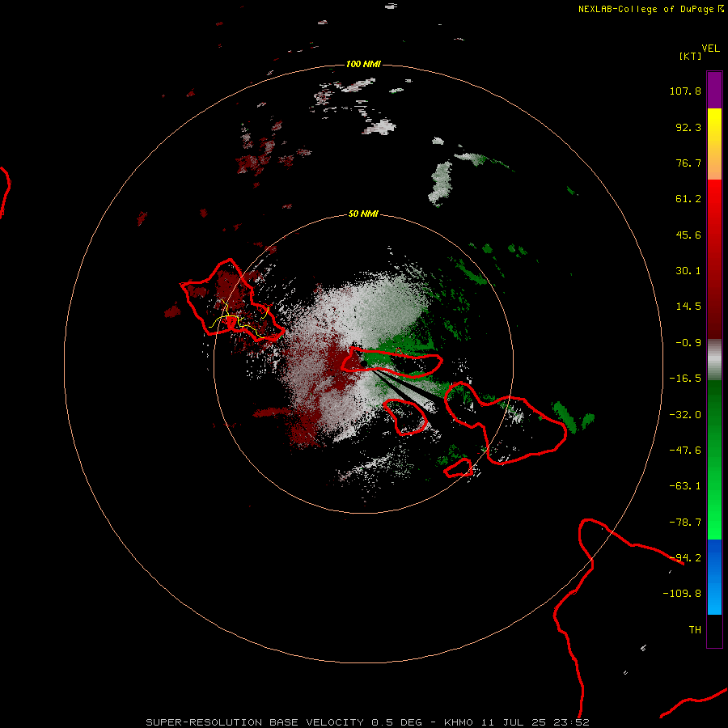The height and width of the screenshot is (728, 728).
Task: Click the 61.2 legend value
Action: [688, 199]
